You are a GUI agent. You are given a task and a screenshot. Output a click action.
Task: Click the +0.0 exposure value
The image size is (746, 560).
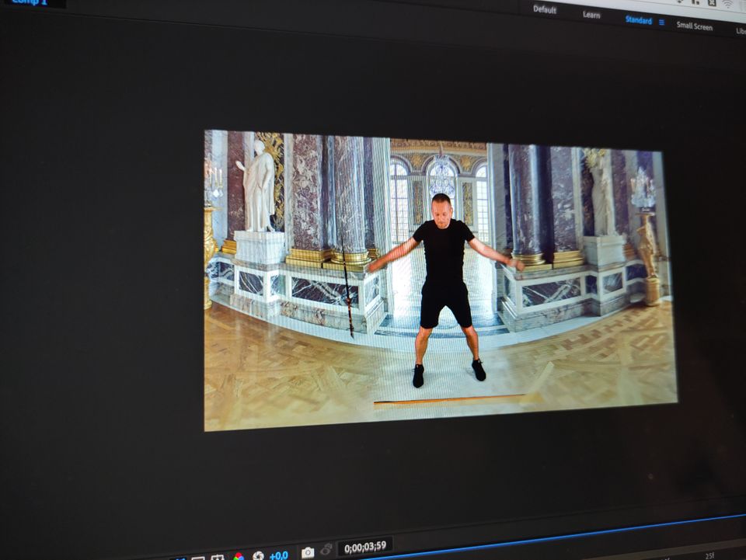coord(279,555)
